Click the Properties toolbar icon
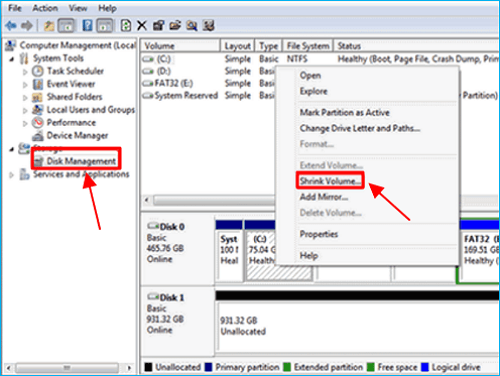 click(159, 26)
